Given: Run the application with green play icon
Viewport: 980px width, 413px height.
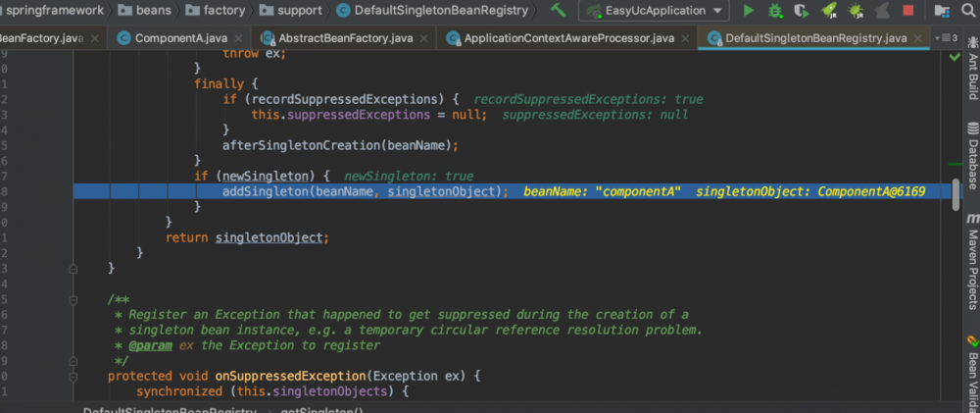Looking at the screenshot, I should pos(748,10).
